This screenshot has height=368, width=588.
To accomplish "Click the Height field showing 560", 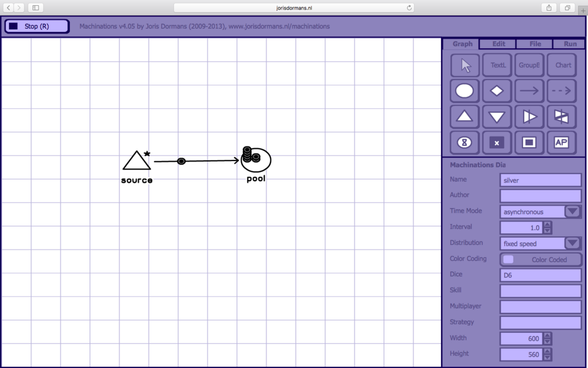I will [x=521, y=354].
